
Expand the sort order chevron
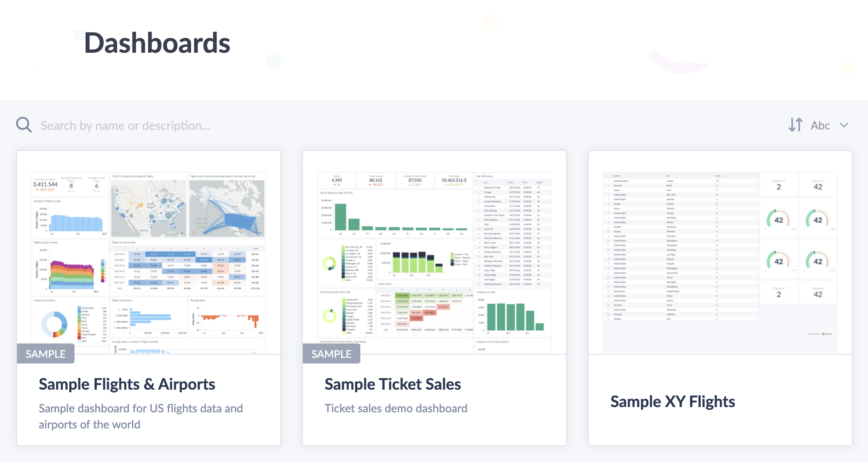pyautogui.click(x=844, y=125)
